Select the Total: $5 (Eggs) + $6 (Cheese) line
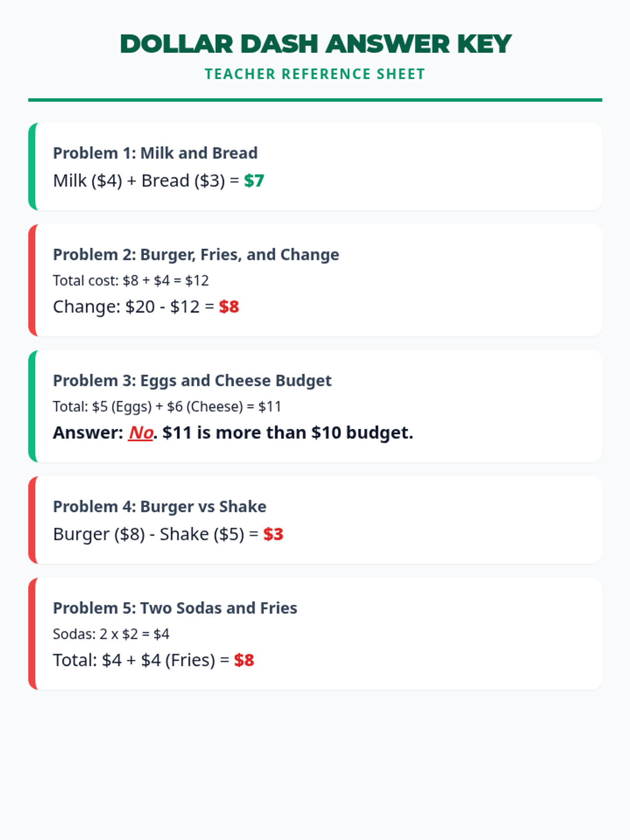Image resolution: width=630 pixels, height=840 pixels. [167, 406]
